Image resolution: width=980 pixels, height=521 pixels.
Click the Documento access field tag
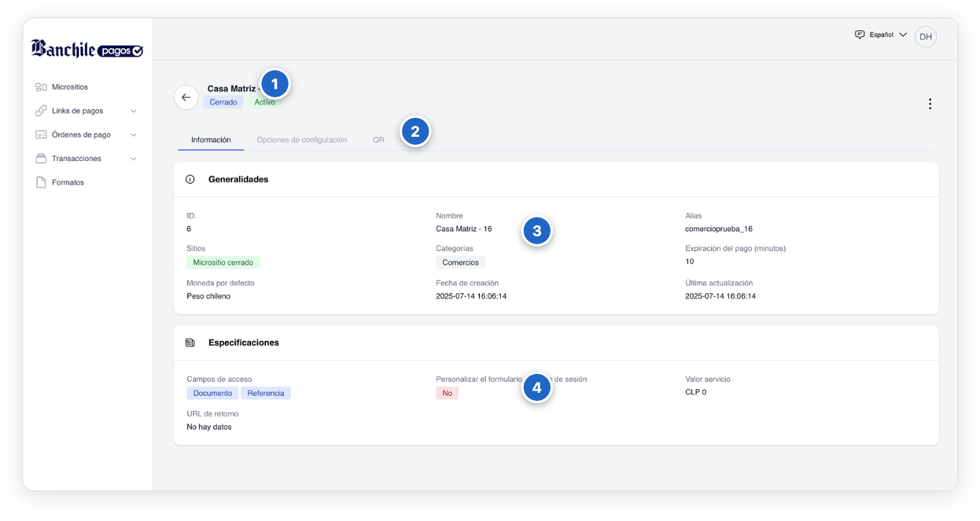[212, 393]
